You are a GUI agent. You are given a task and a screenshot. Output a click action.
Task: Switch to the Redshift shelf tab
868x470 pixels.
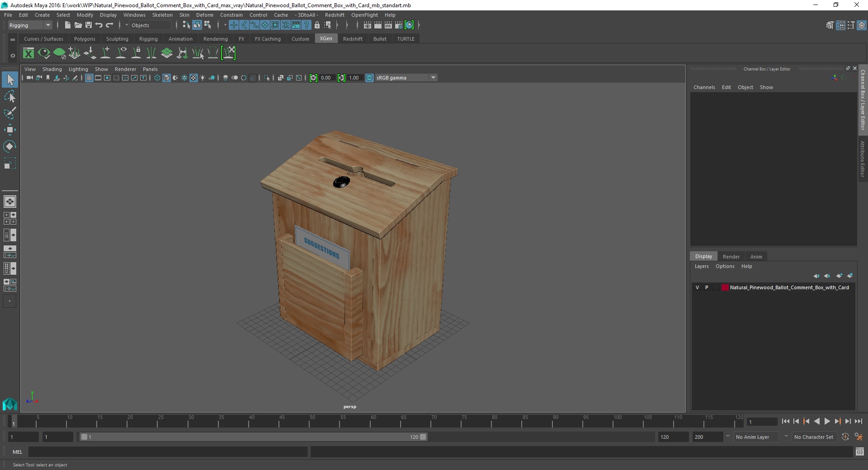coord(353,39)
